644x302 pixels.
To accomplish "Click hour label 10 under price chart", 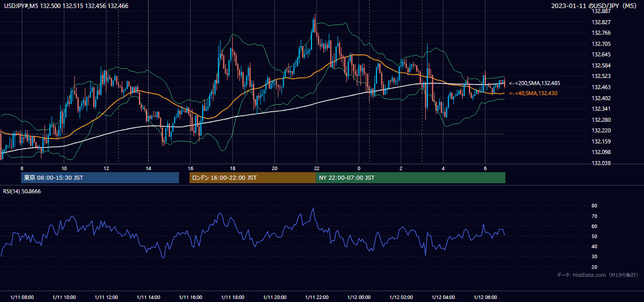I will (x=64, y=168).
